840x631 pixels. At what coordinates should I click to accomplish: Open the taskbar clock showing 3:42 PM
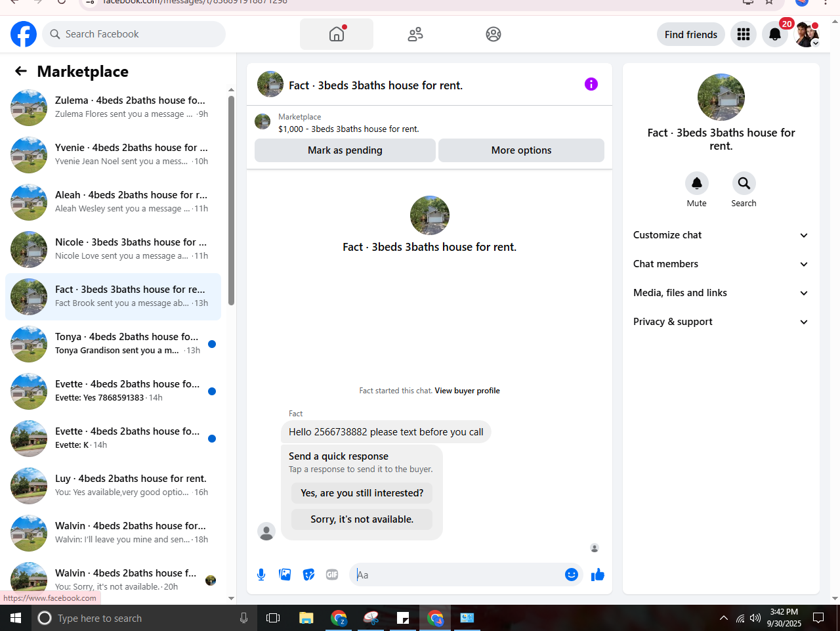[x=784, y=618]
